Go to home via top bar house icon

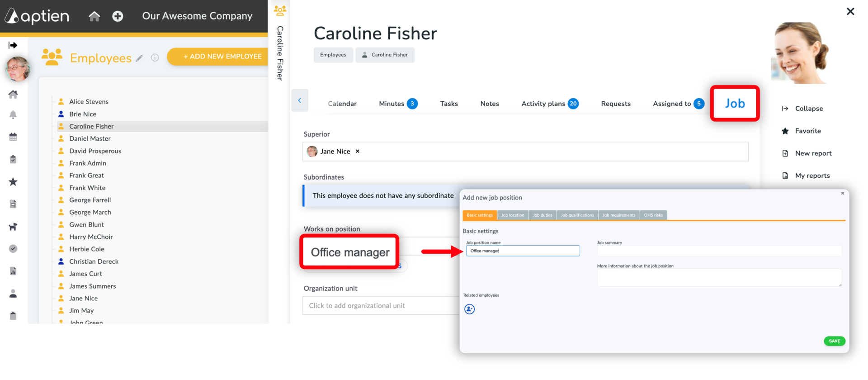94,16
